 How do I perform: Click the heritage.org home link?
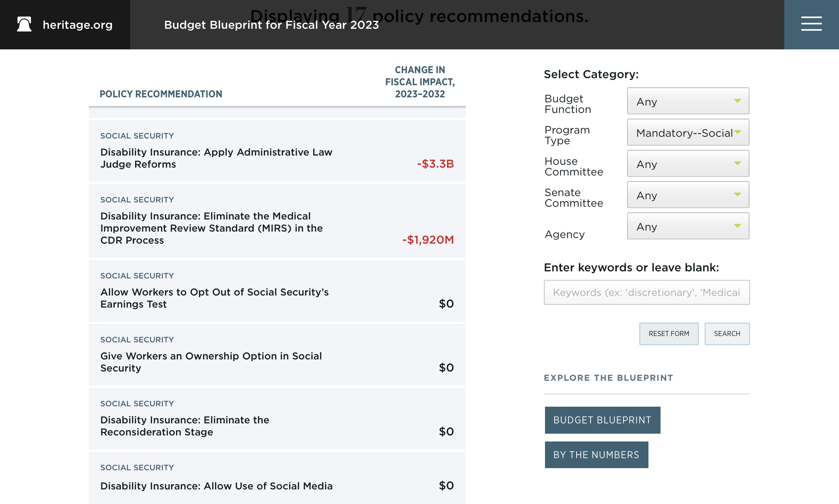pyautogui.click(x=78, y=25)
